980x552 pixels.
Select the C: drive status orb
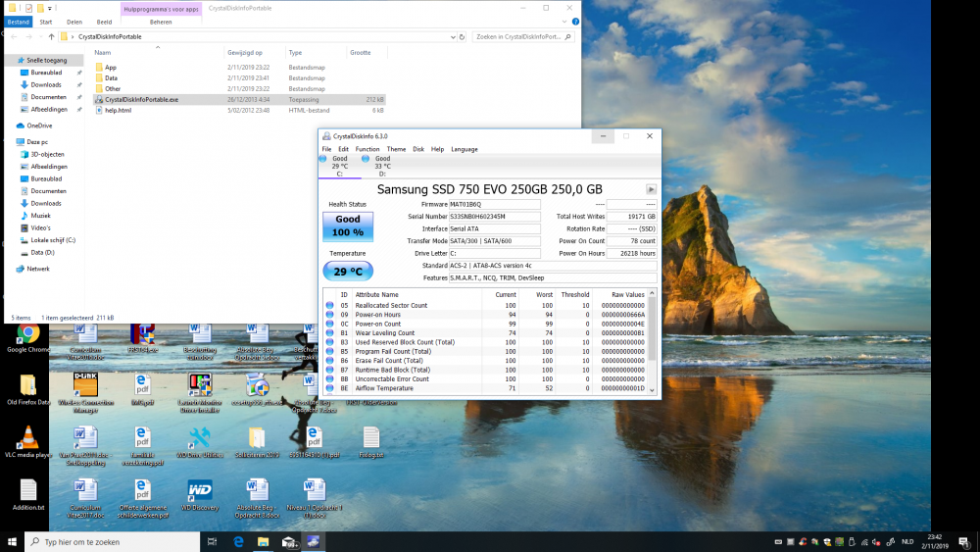[x=323, y=159]
